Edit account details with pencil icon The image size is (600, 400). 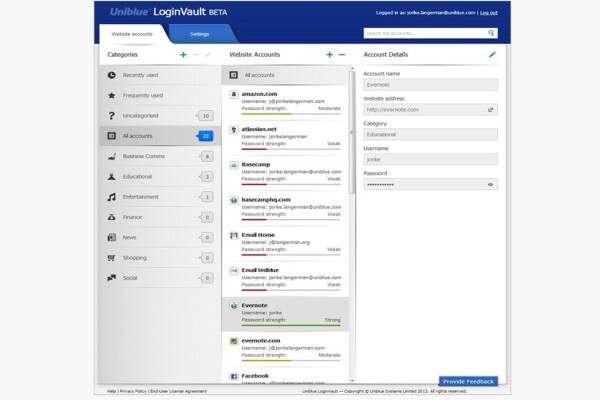coord(492,55)
